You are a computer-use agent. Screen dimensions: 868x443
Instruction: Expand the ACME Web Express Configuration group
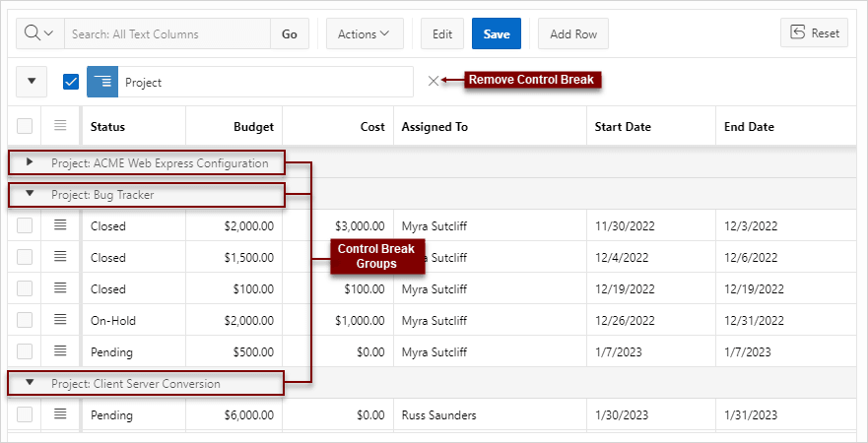[x=30, y=162]
